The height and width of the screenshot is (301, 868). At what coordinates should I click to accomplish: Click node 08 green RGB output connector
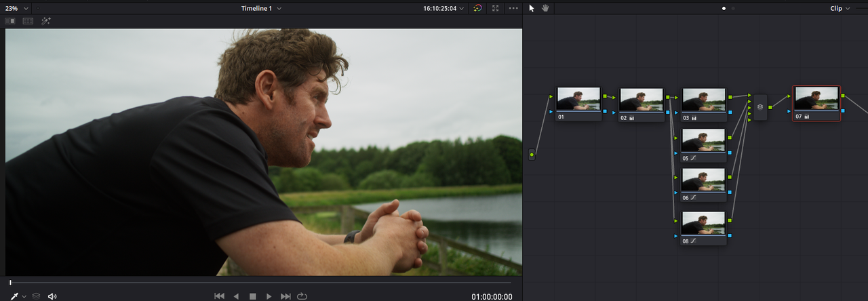730,220
